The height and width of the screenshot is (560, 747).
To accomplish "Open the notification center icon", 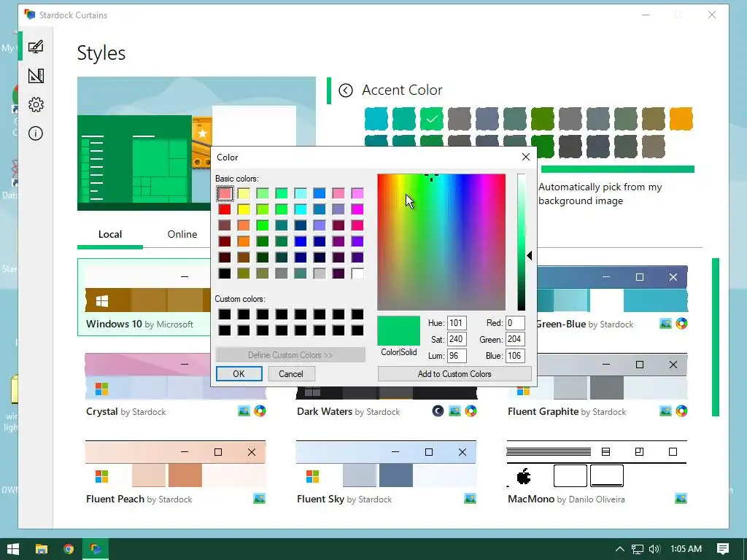I will pos(723,549).
